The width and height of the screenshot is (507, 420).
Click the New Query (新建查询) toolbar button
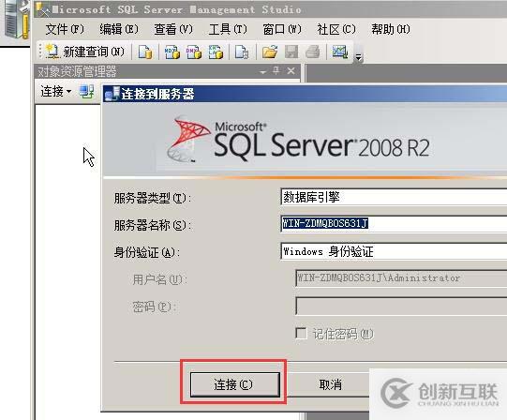pyautogui.click(x=85, y=52)
